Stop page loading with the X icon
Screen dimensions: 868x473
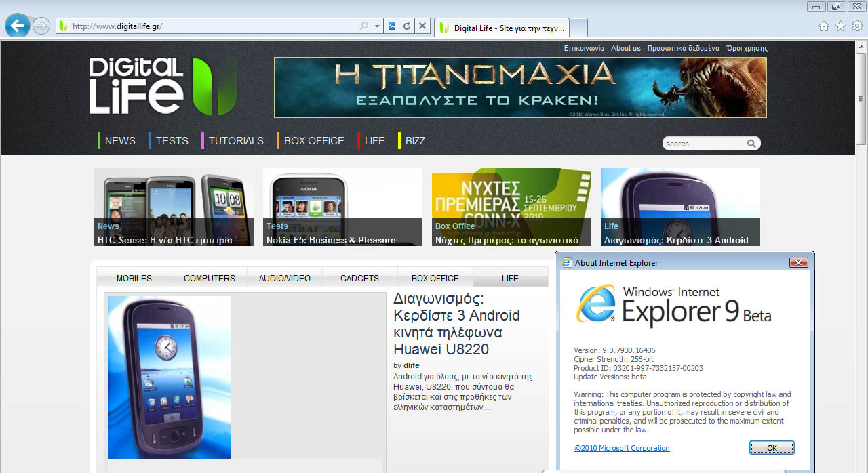422,26
